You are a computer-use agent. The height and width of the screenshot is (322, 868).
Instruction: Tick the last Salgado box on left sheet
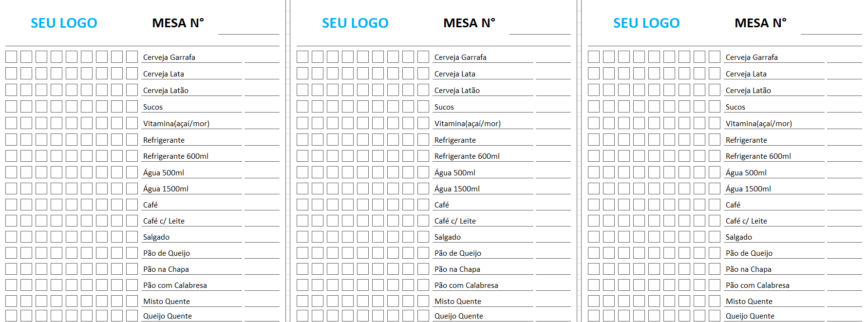[x=132, y=237]
